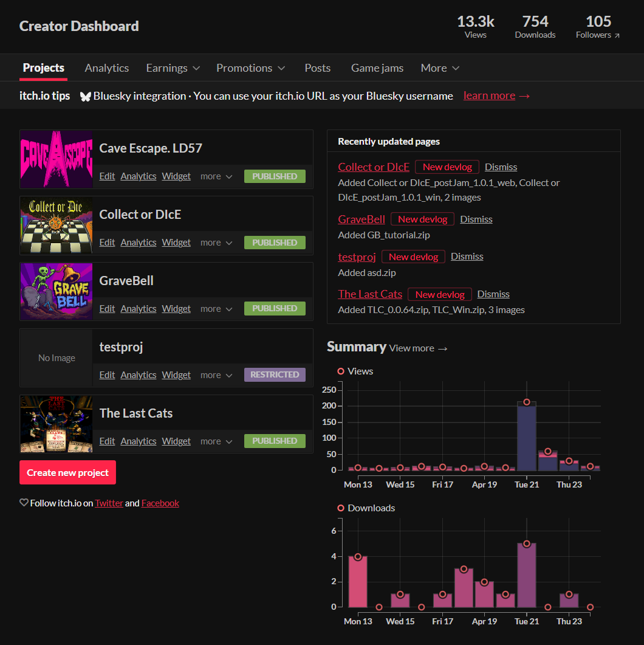Click Create new project button
644x645 pixels.
(x=68, y=472)
